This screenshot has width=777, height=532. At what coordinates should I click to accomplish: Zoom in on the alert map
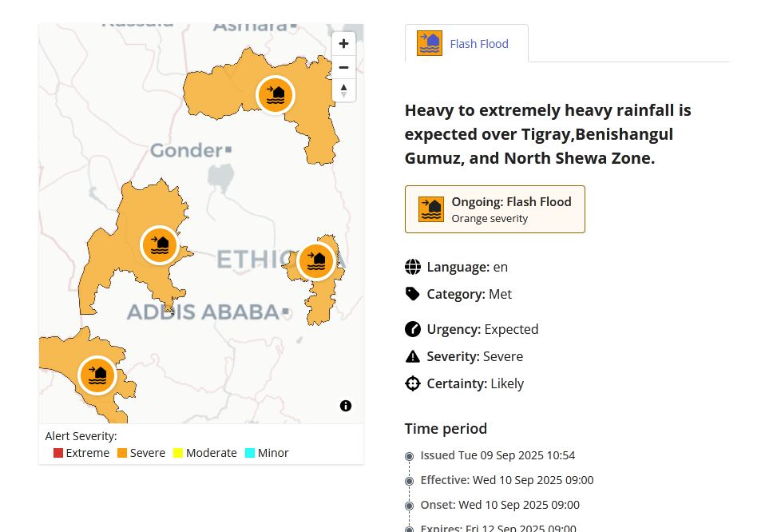coord(343,44)
